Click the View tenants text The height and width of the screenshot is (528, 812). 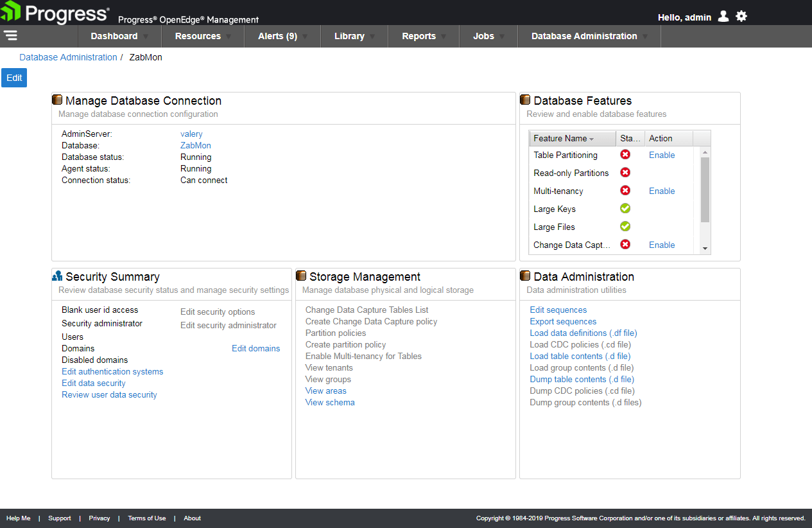pos(329,367)
